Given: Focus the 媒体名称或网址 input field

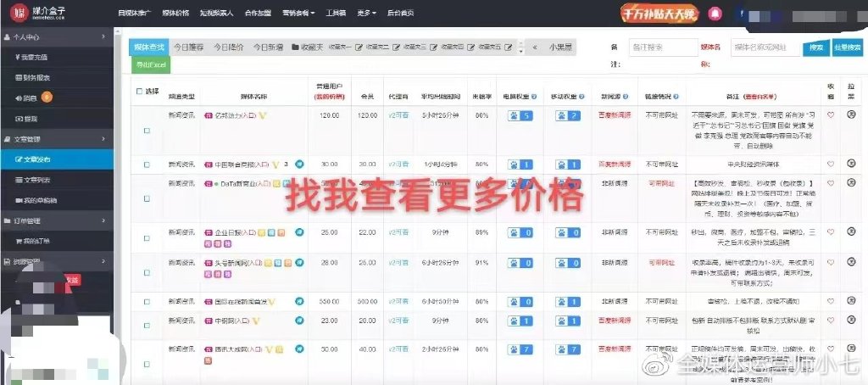Looking at the screenshot, I should tap(766, 47).
